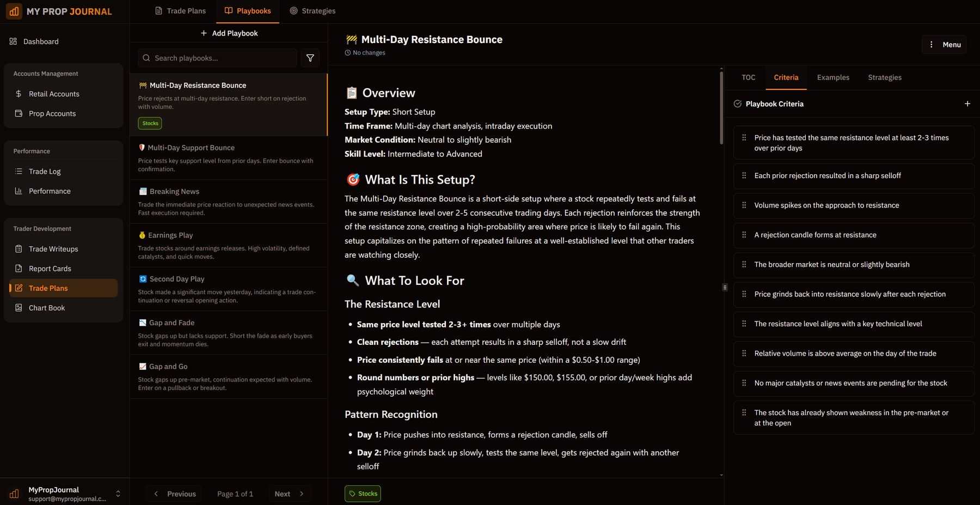Expand the account switcher at bottom left
The height and width of the screenshot is (505, 980).
118,494
